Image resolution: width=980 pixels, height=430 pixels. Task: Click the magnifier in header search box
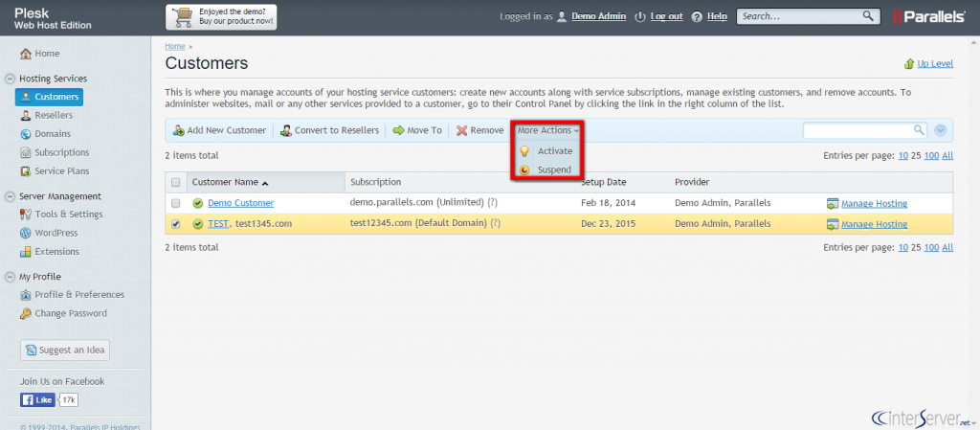[868, 16]
